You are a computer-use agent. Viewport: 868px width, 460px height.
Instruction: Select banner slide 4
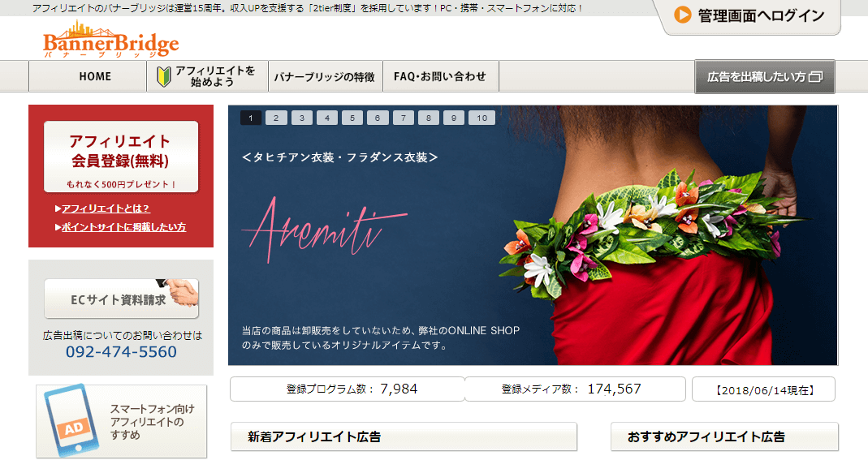click(x=327, y=118)
